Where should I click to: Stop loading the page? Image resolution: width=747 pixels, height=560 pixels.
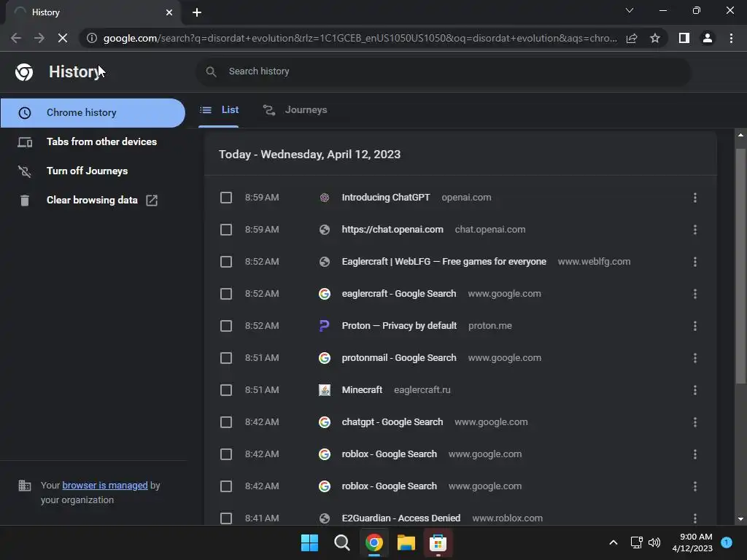[63, 38]
